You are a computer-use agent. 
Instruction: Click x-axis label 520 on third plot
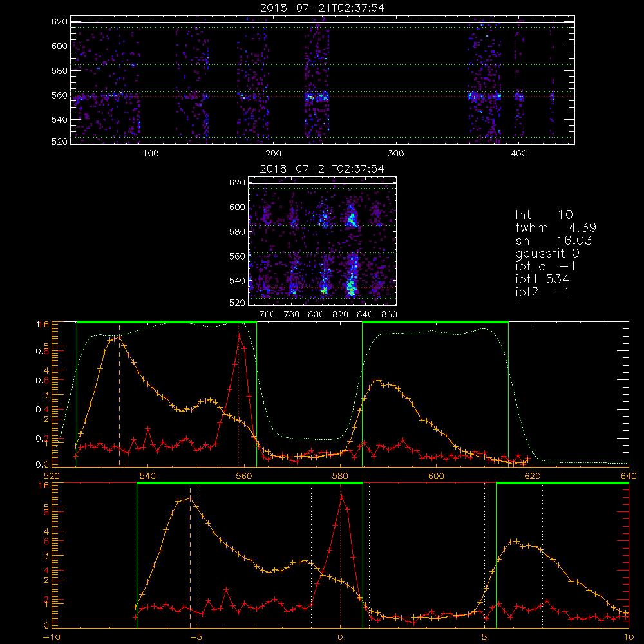click(x=52, y=476)
